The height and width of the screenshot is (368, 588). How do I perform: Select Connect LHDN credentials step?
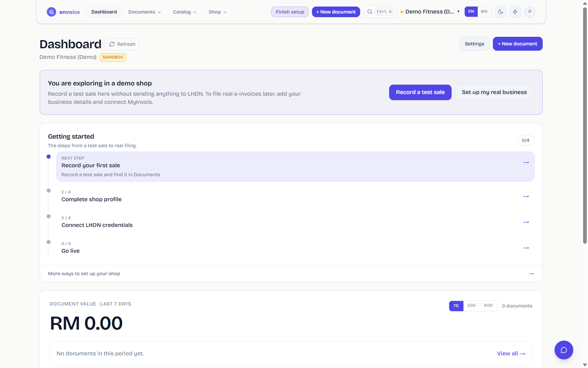coord(295,222)
